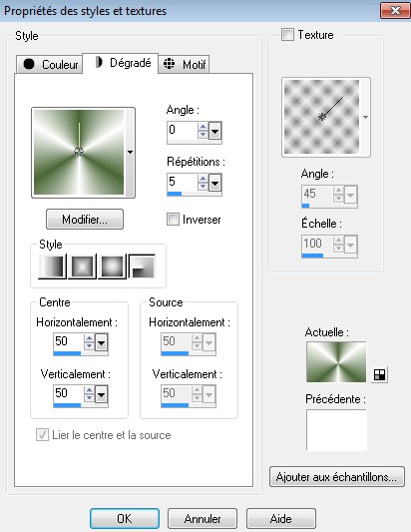Select the radial gradient style icon
Screen dimensions: 411x532
click(142, 266)
